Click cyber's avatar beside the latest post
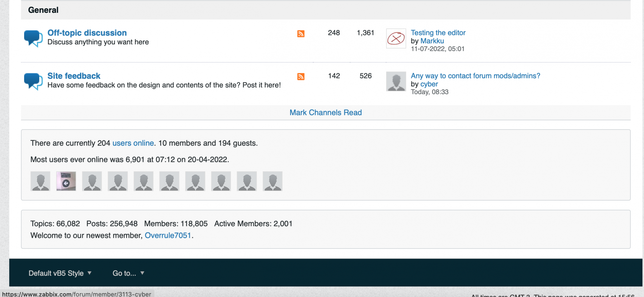 [396, 82]
